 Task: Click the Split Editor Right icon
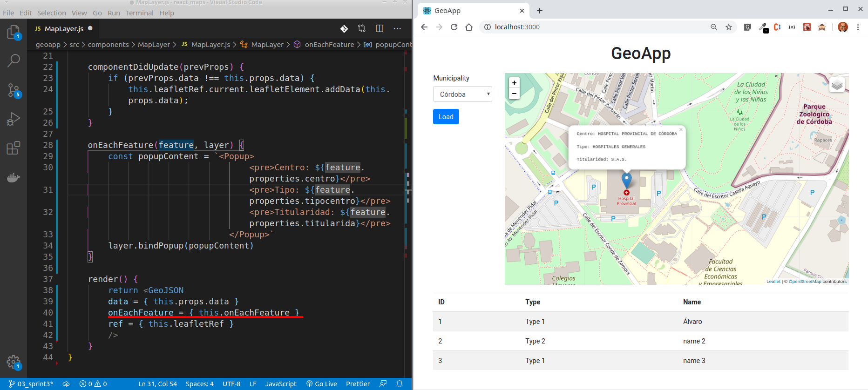coord(380,29)
